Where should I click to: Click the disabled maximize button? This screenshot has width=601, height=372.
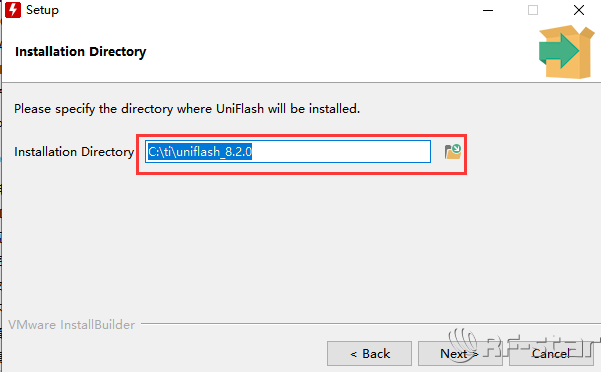click(533, 10)
